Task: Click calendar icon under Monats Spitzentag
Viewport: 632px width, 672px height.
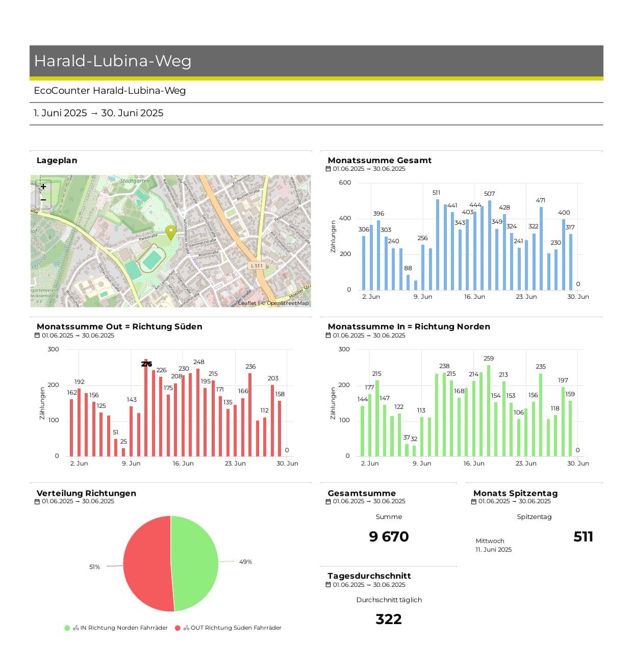Action: pyautogui.click(x=474, y=501)
